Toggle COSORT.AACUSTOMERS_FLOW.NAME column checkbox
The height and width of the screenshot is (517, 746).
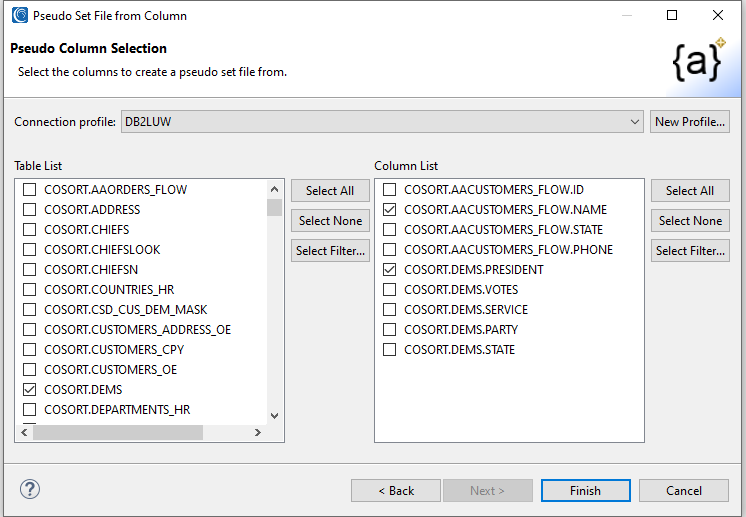click(390, 210)
